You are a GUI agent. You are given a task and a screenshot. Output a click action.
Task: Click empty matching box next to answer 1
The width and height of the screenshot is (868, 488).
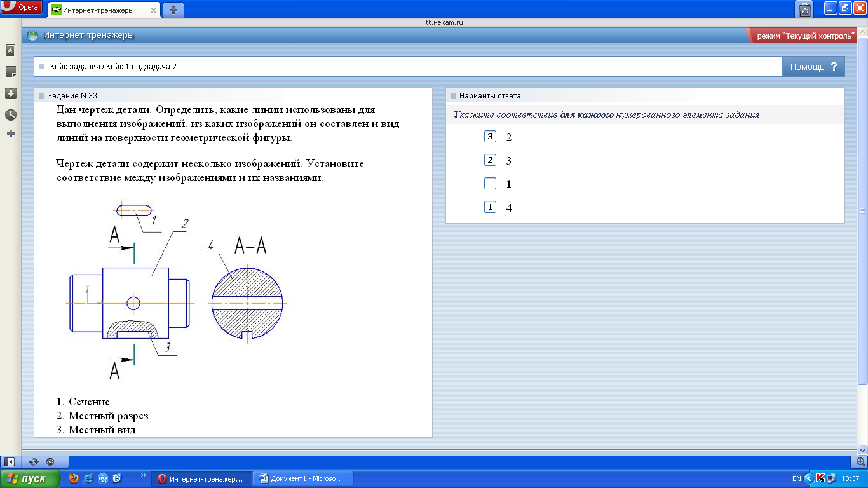pos(490,184)
